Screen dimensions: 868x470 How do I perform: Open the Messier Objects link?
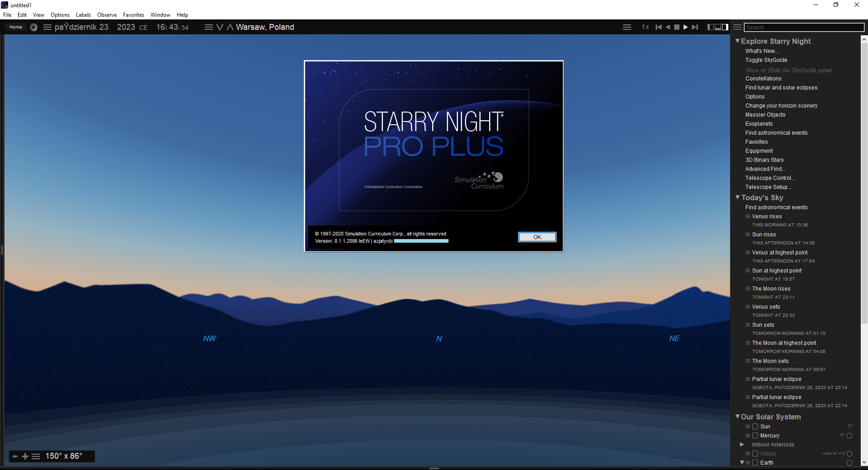click(765, 115)
